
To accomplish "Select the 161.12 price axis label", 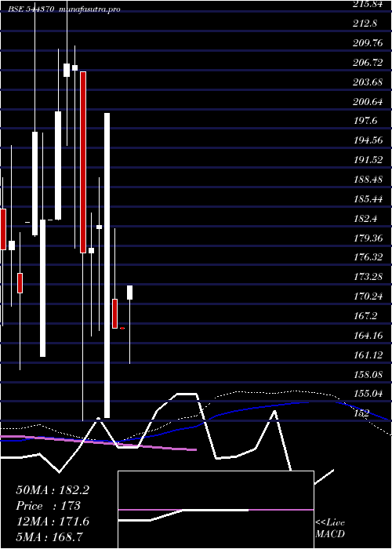I will pos(369,355).
